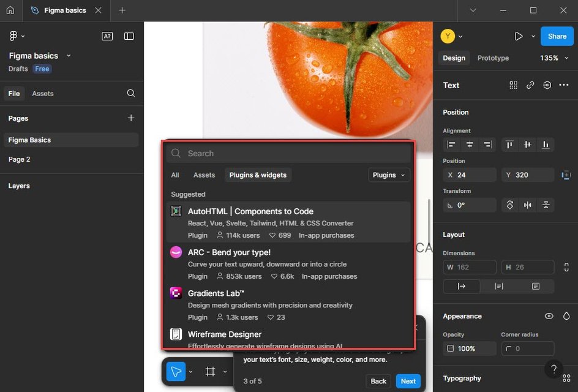Select auto height text resizing
This screenshot has width=578, height=392.
tap(499, 286)
